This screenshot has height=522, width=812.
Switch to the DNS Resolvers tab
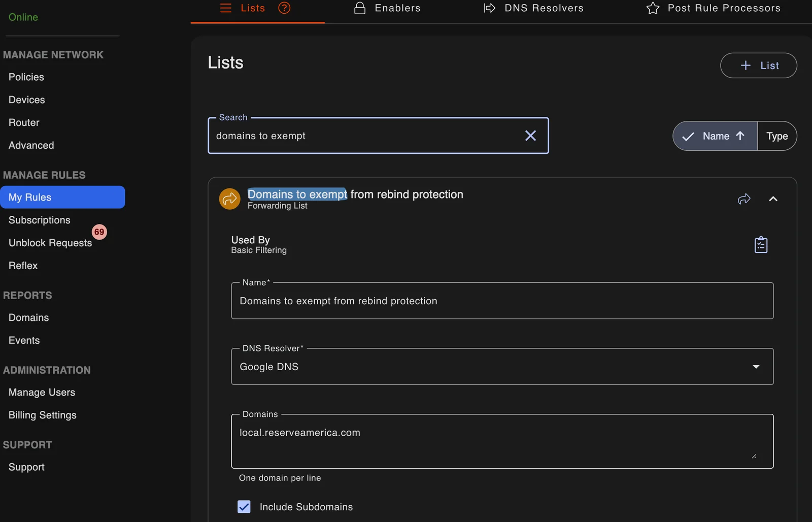pyautogui.click(x=533, y=8)
